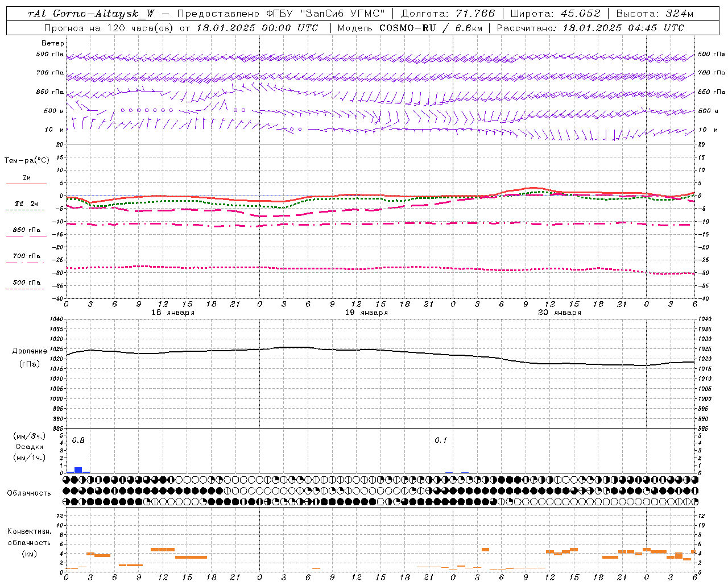Select the model label COSMO-RU / 6.6км
728x582 pixels.
click(429, 28)
